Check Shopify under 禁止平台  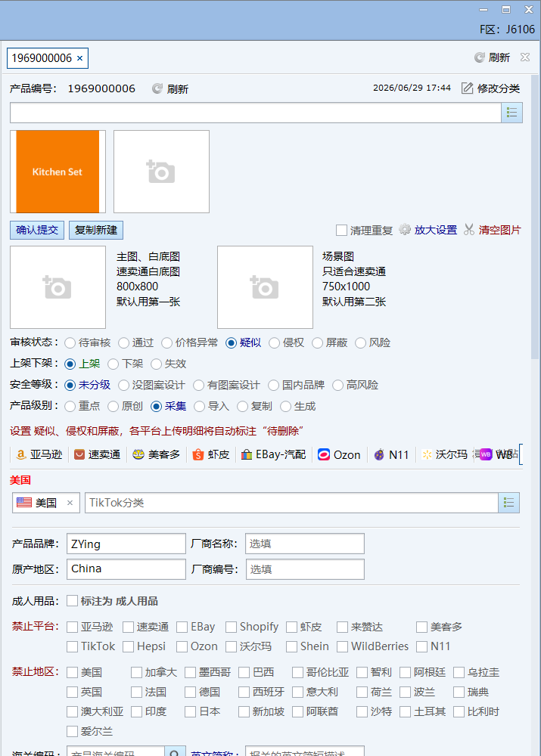click(x=232, y=627)
